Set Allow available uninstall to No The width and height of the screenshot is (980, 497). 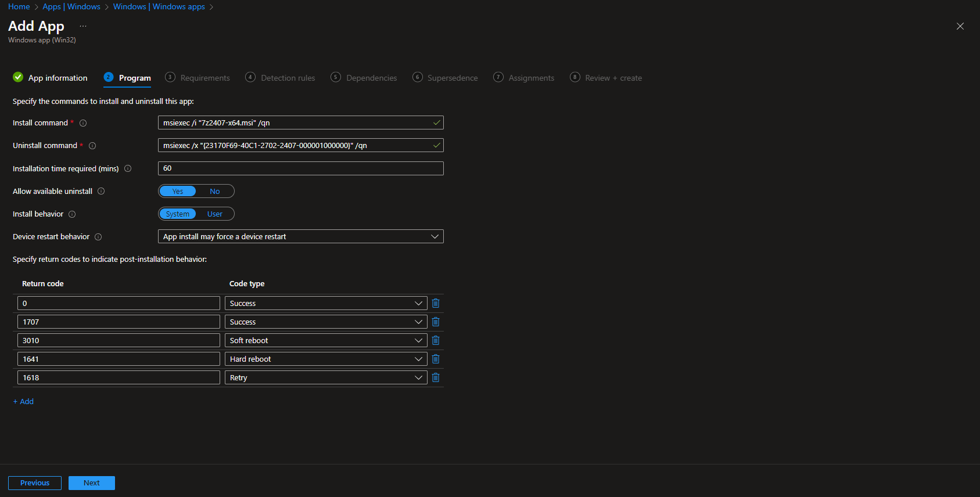click(x=214, y=191)
